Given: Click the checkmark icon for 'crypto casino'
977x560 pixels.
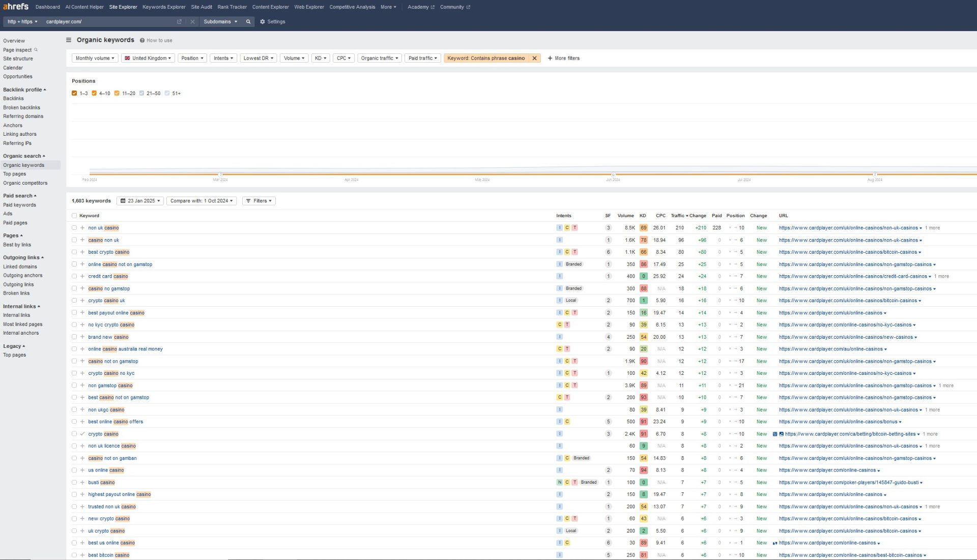Looking at the screenshot, I should tap(82, 434).
